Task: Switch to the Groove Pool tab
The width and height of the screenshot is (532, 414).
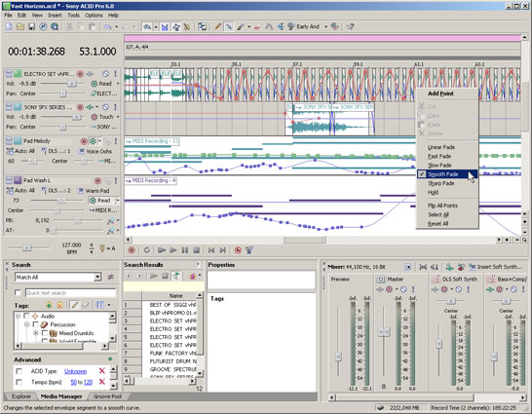Action: click(107, 396)
